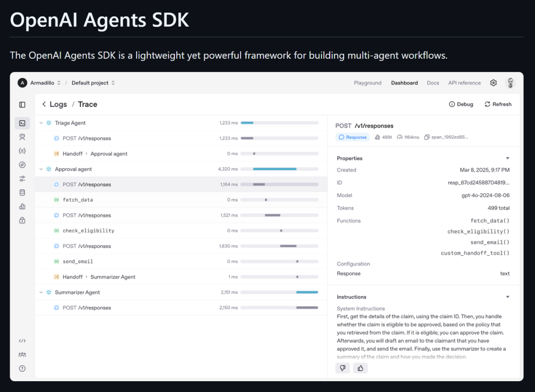Image resolution: width=535 pixels, height=392 pixels.
Task: Click the 499t token count icon
Action: [x=377, y=137]
